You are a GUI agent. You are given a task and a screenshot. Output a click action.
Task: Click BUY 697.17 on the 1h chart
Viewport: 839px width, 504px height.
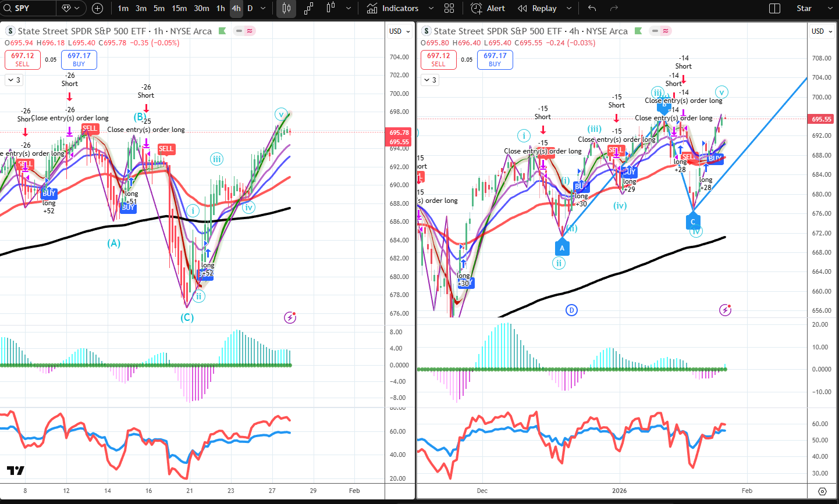(79, 59)
